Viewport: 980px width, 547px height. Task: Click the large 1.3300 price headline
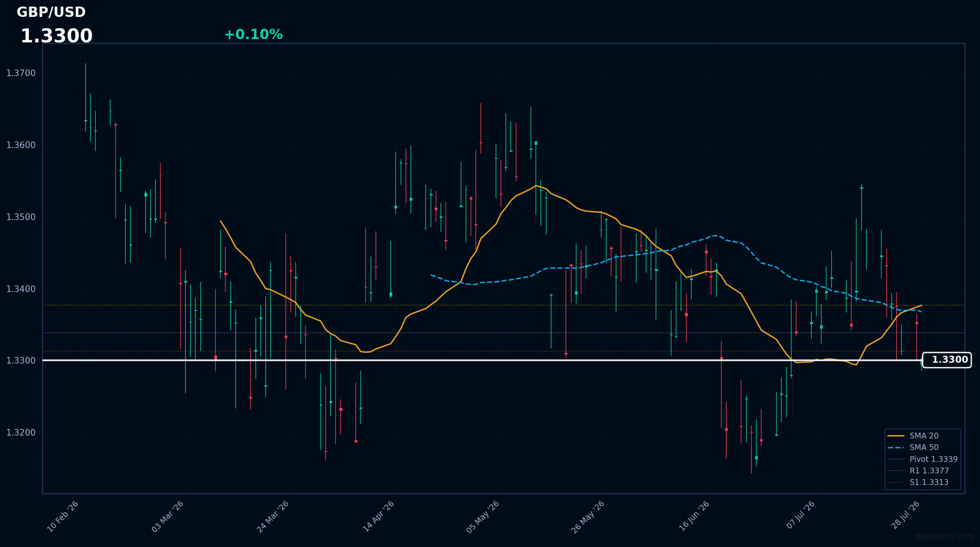(56, 36)
